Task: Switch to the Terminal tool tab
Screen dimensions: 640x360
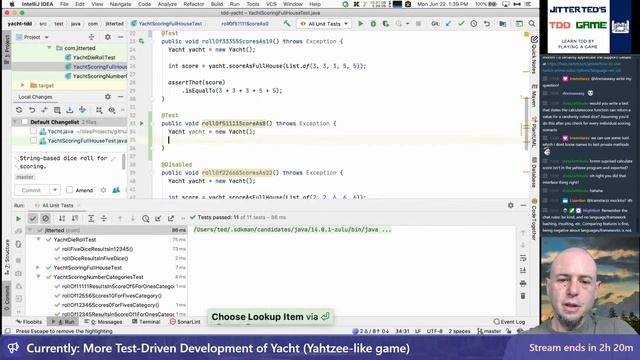Action: (x=146, y=322)
